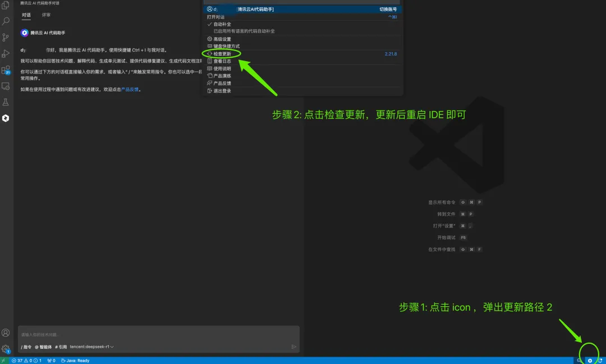Open the Tencent Cloud AI assistant activity bar icon
This screenshot has height=364, width=606.
(6, 118)
